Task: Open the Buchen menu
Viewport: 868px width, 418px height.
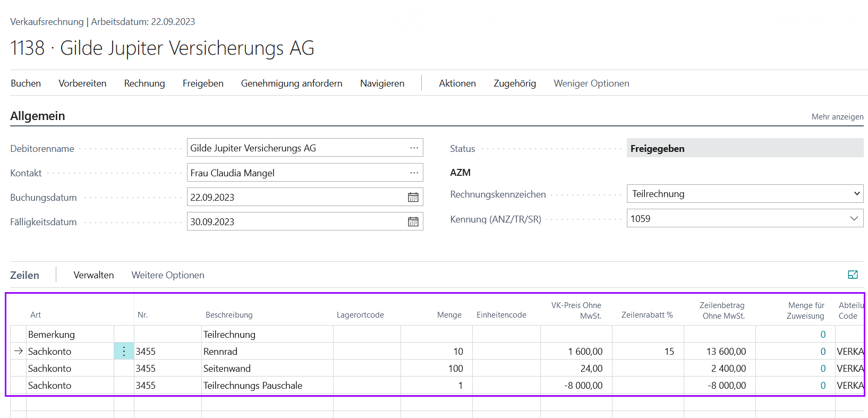Action: point(25,83)
